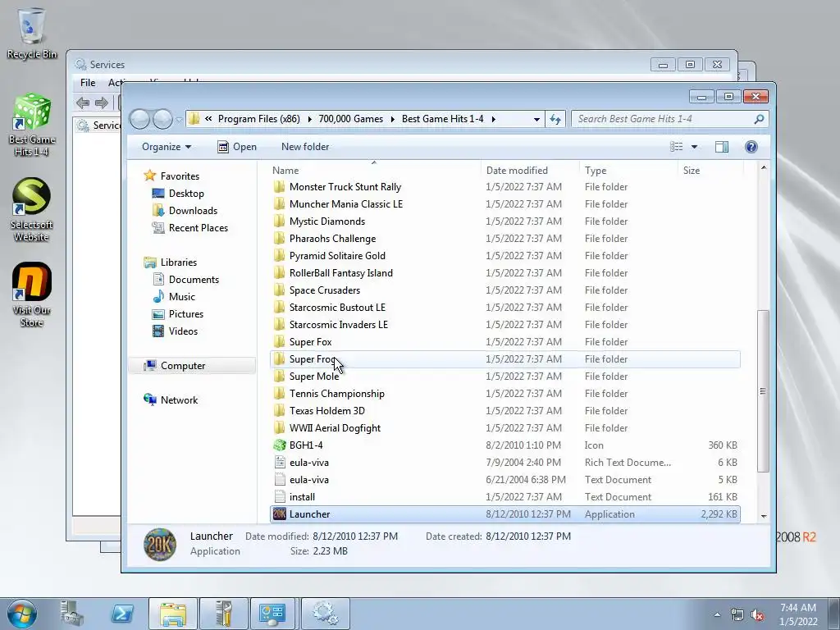Click the Explorer Back navigation button

[x=139, y=119]
